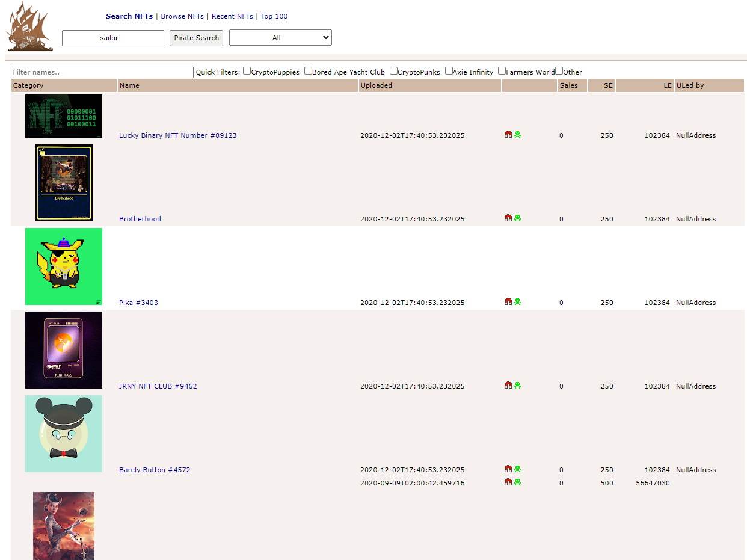Viewport: 747px width, 560px height.
Task: Open the Top 100 section
Action: 274,16
